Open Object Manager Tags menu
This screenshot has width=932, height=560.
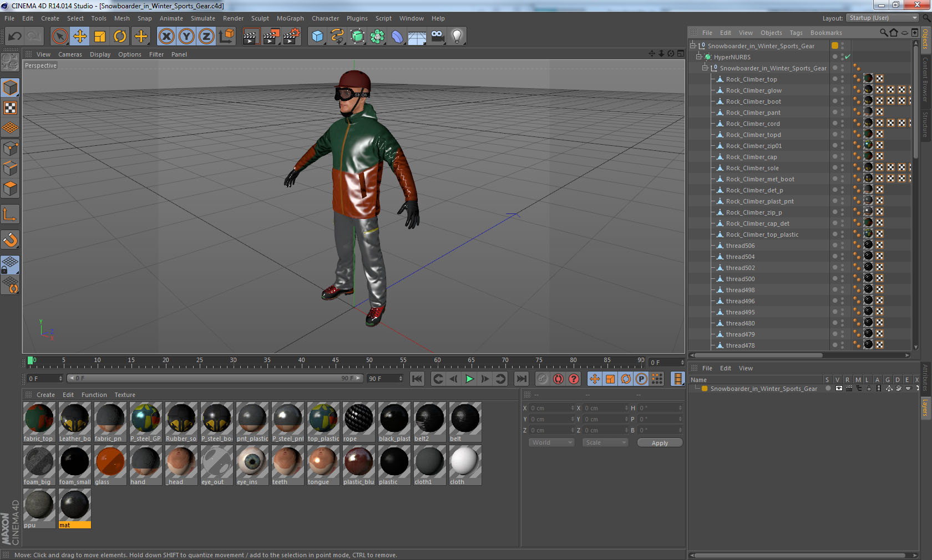point(796,33)
